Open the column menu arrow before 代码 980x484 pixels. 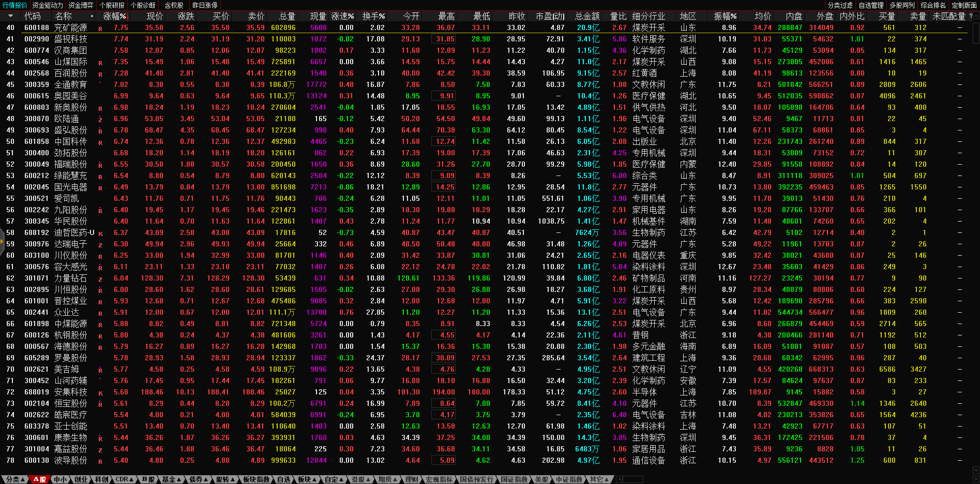(x=10, y=16)
